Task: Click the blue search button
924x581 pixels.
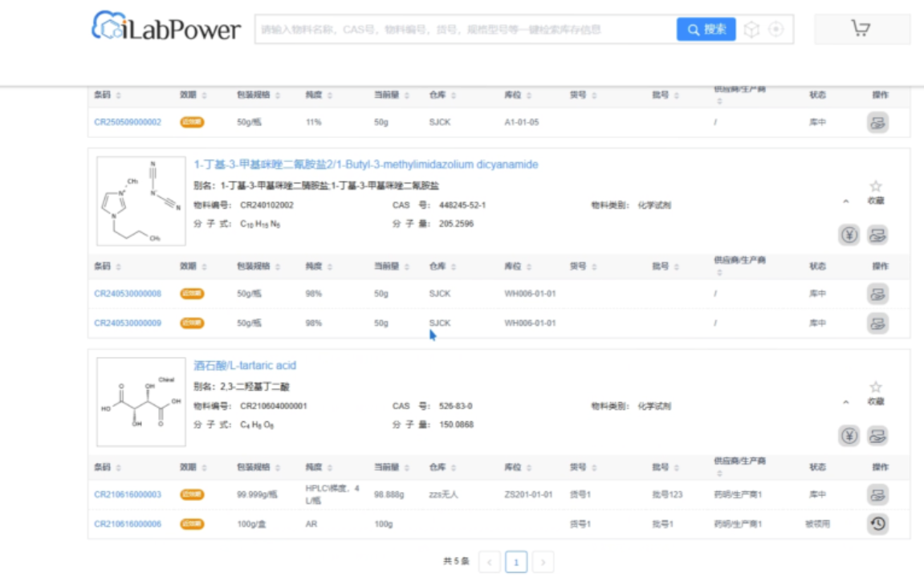Action: point(706,30)
